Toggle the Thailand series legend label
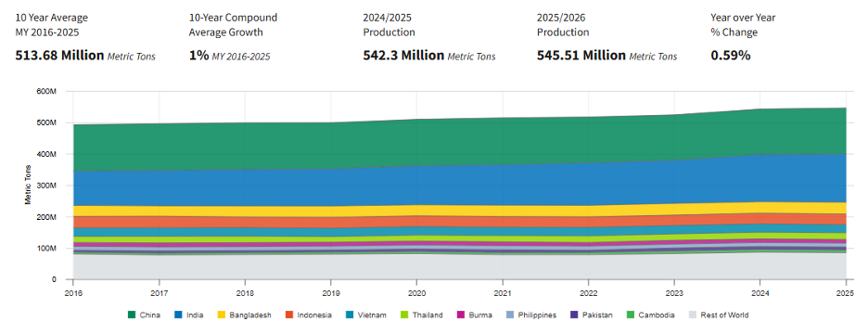The width and height of the screenshot is (868, 334). (427, 315)
